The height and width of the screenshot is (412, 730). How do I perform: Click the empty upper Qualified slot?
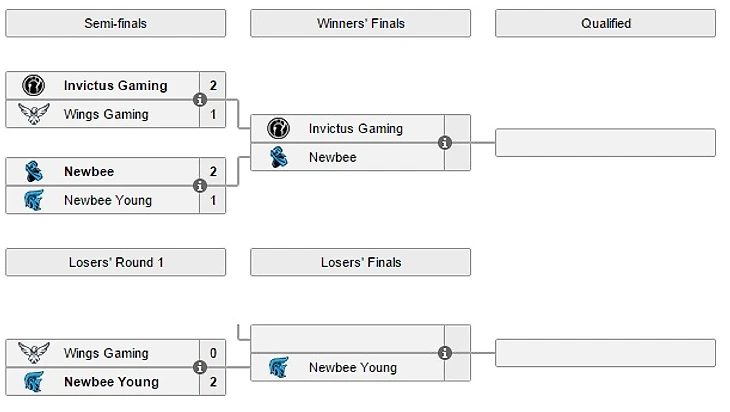click(605, 143)
